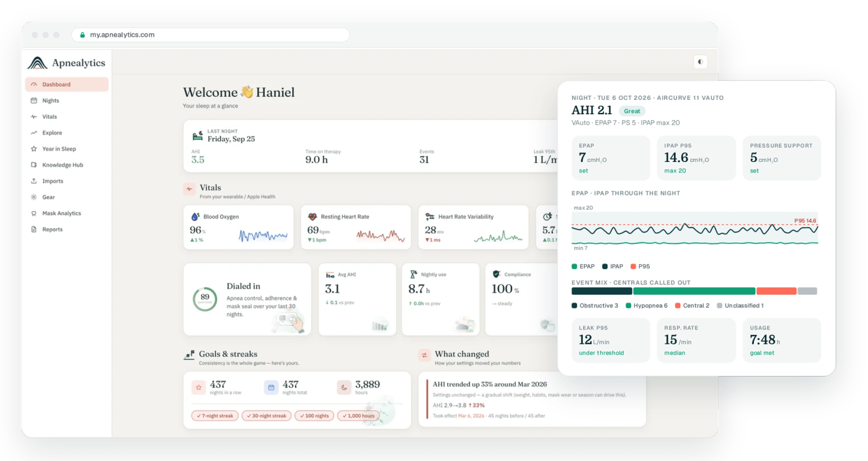This screenshot has width=868, height=461.
Task: Click the Gear settings icon in sidebar
Action: [34, 197]
